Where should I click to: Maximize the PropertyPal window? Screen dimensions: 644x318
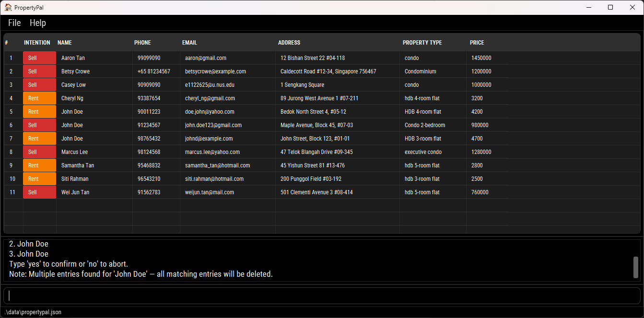pyautogui.click(x=610, y=7)
